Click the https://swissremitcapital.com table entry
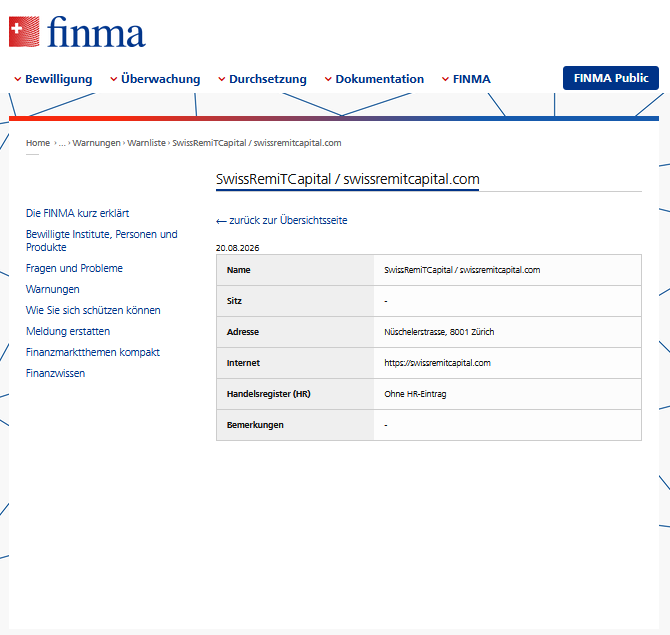This screenshot has height=635, width=670. click(437, 363)
